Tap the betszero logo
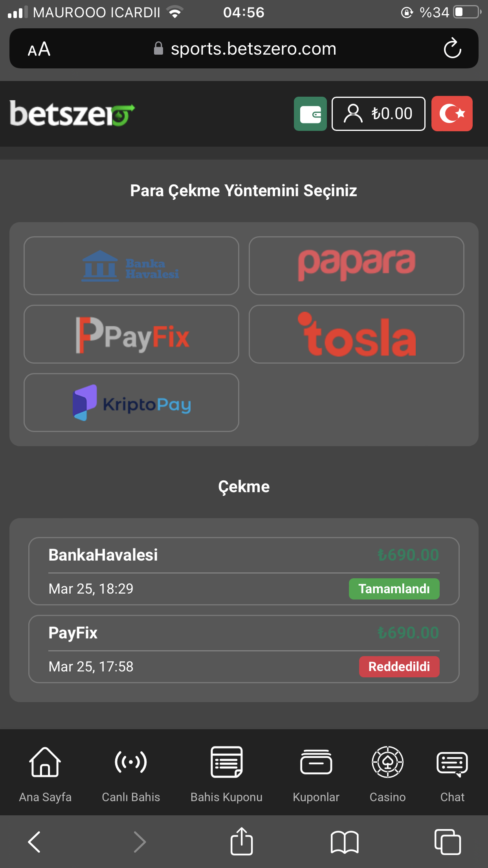The width and height of the screenshot is (488, 868). (x=72, y=114)
